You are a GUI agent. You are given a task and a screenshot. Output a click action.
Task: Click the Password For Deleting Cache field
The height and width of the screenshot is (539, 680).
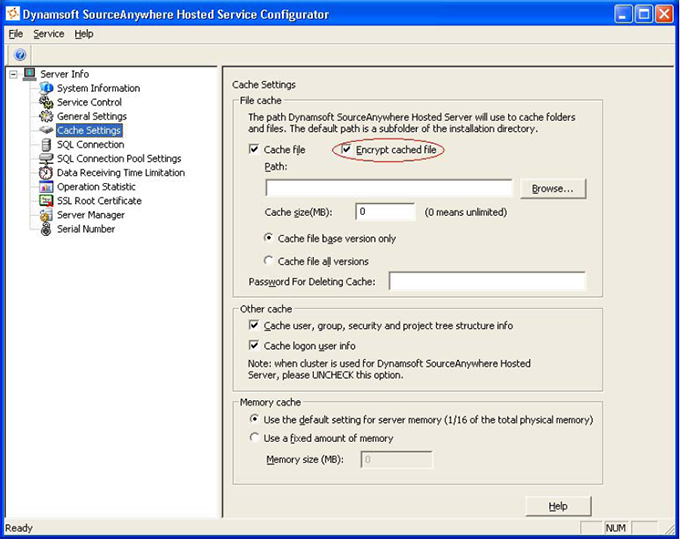click(x=487, y=281)
